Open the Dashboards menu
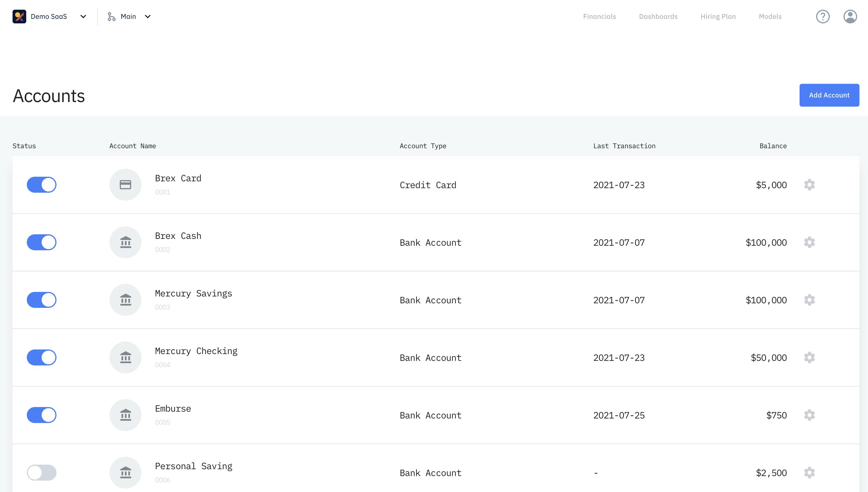Screen dimensions: 868x492 (658, 17)
